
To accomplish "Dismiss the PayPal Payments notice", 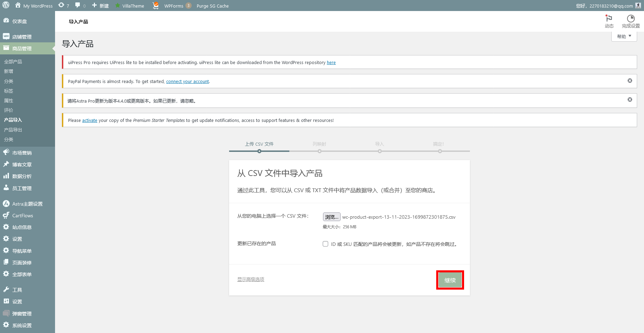I will tap(630, 81).
